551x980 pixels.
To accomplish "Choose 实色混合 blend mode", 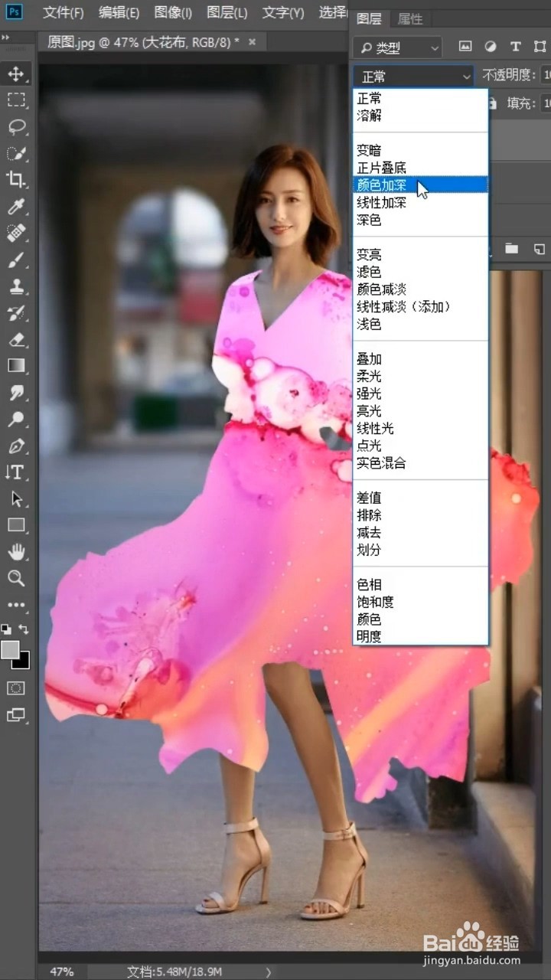I will 420,463.
